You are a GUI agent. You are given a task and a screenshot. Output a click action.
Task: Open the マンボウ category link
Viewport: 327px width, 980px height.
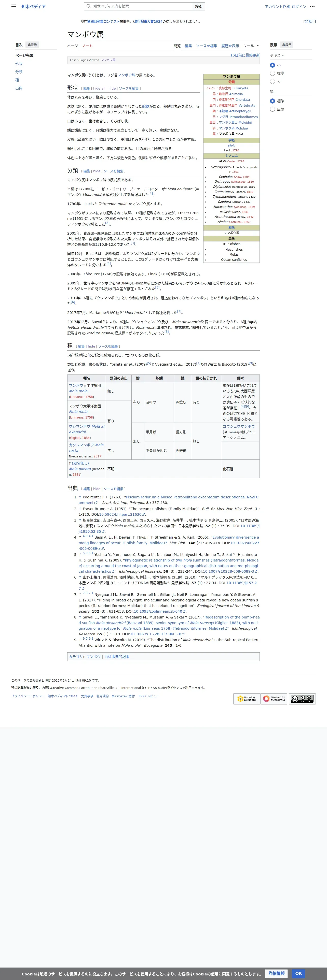pyautogui.click(x=93, y=657)
